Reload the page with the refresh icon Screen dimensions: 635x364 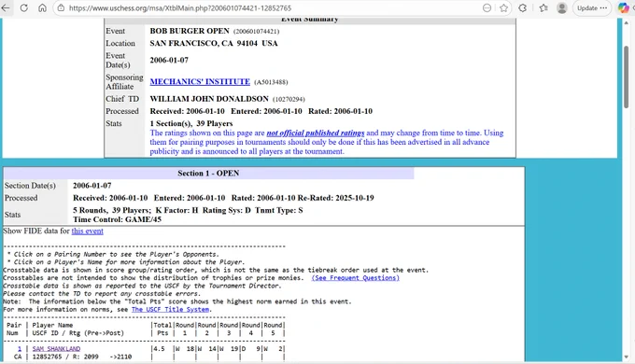(x=24, y=8)
